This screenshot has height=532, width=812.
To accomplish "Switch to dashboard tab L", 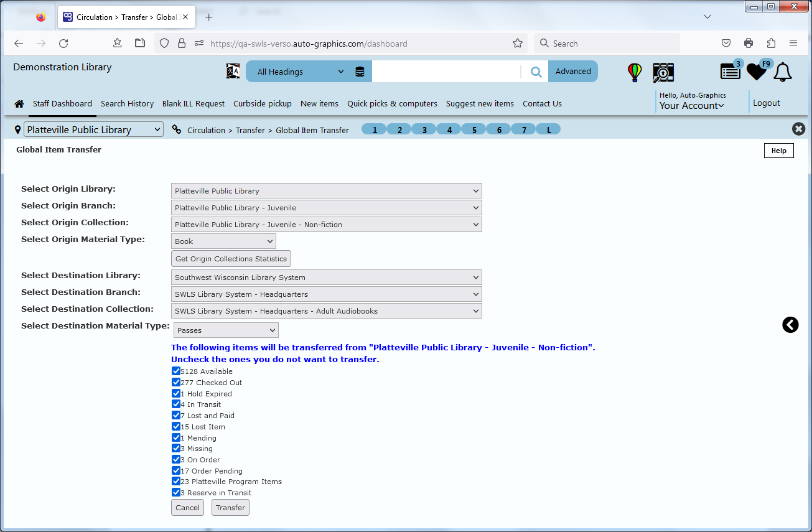I will click(x=548, y=129).
